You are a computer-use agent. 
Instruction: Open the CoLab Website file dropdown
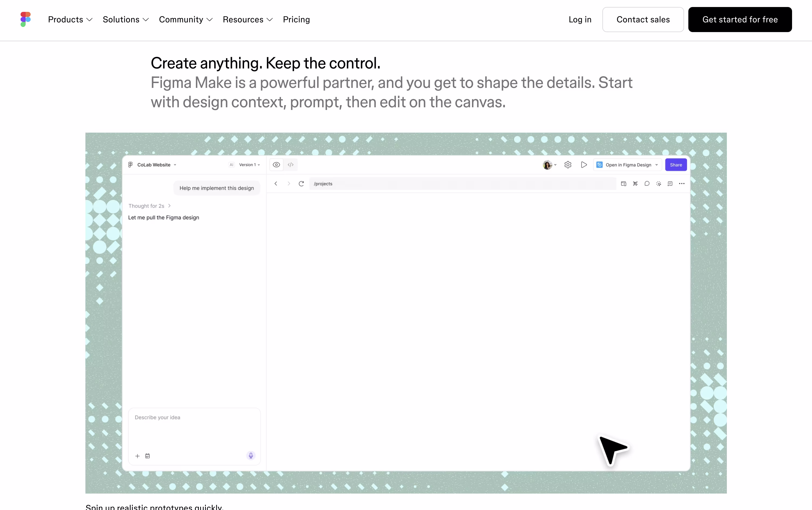[x=157, y=165]
